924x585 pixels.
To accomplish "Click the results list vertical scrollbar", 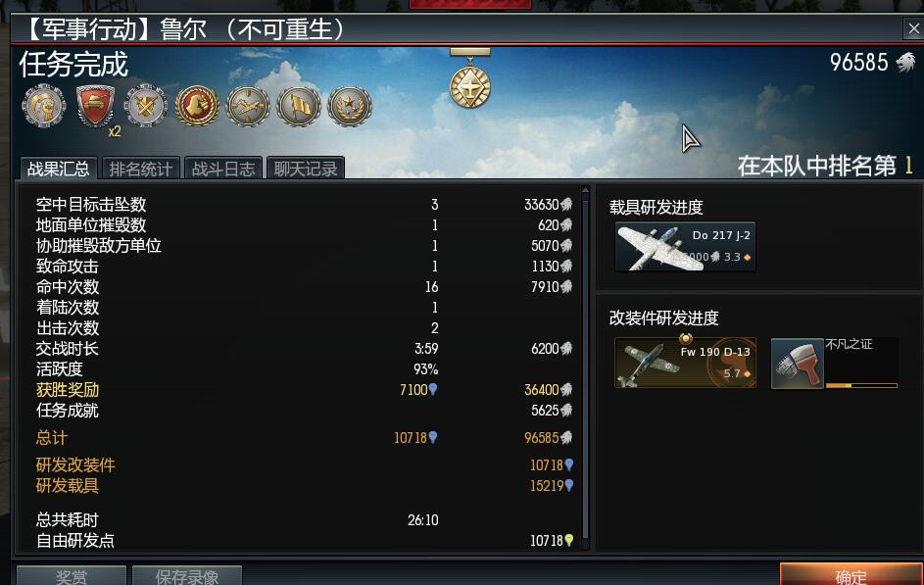I will (x=585, y=367).
